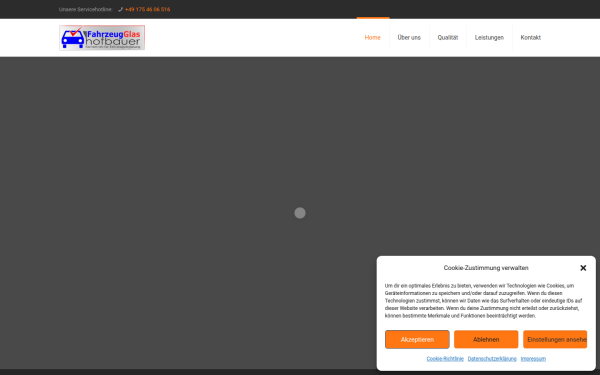Screen dimensions: 600x375
Task: Navigate to Leistungen
Action: pos(489,38)
